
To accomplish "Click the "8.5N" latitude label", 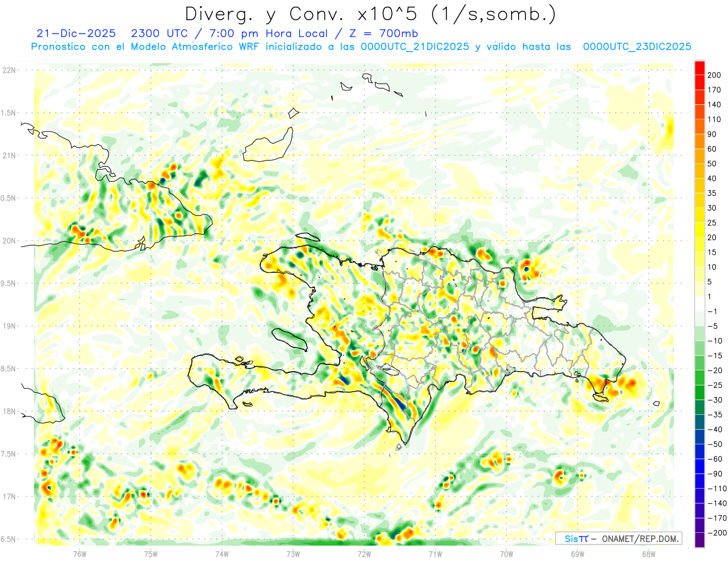I will point(9,369).
